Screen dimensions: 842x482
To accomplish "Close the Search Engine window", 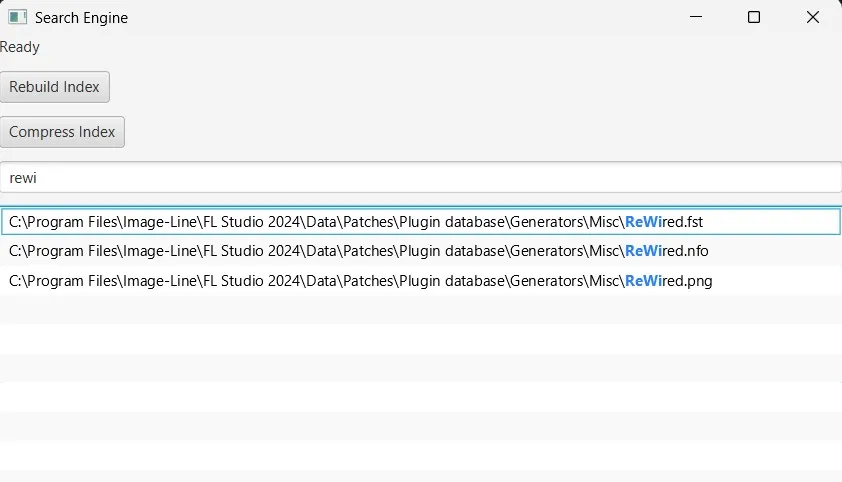I will point(812,17).
